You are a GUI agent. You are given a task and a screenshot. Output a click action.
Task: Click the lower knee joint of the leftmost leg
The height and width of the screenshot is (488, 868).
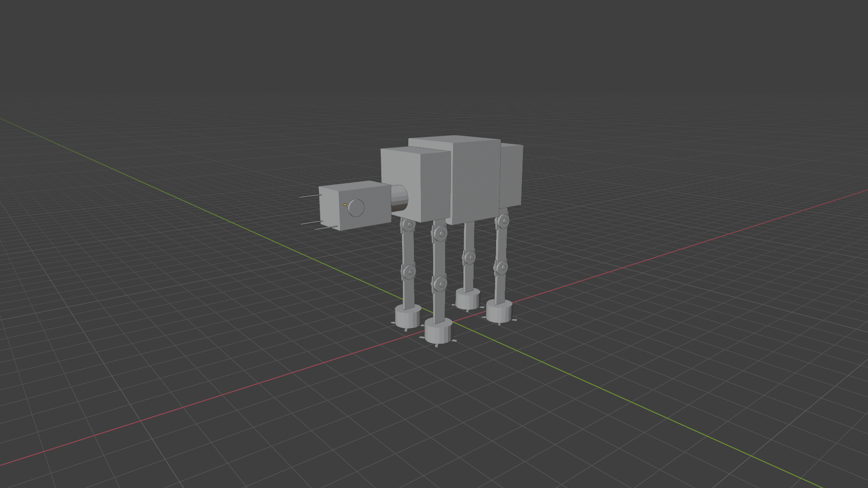[x=410, y=272]
